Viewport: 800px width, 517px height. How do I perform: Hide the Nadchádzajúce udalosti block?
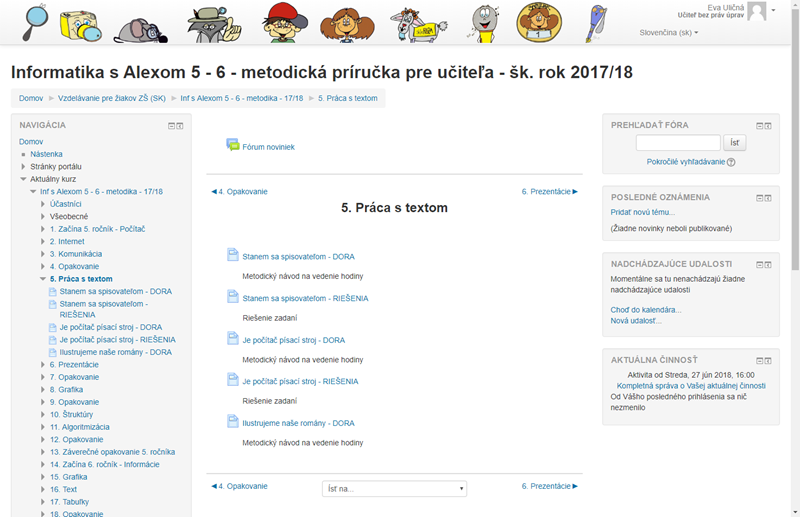click(759, 265)
